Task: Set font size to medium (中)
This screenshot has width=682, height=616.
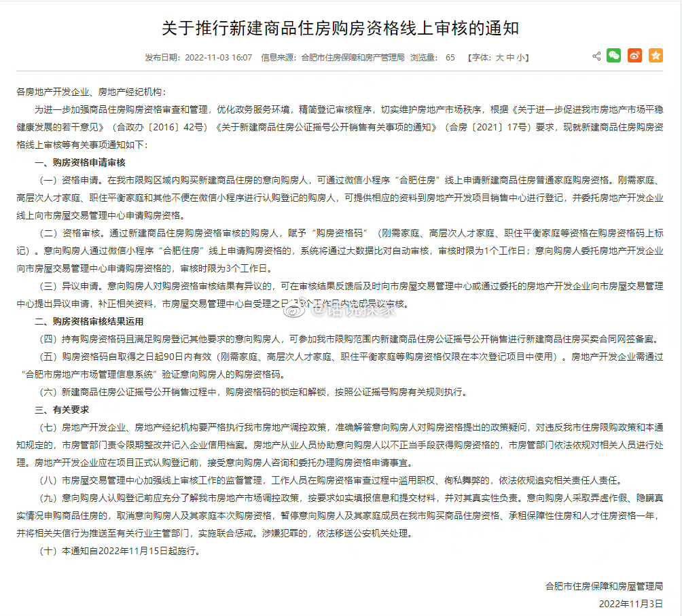Action: pos(509,57)
